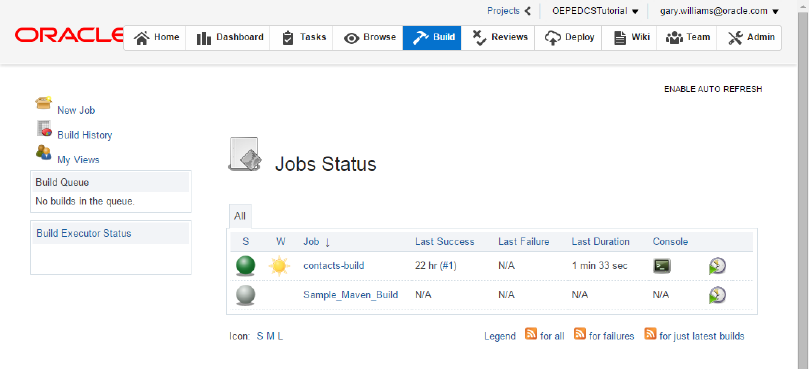The image size is (809, 369).
Task: Click the RSS icon for failures
Action: (580, 334)
